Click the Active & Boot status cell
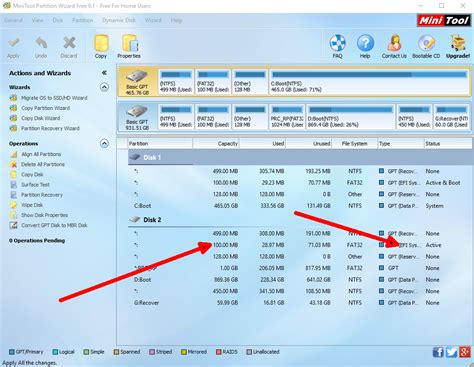 (x=443, y=183)
